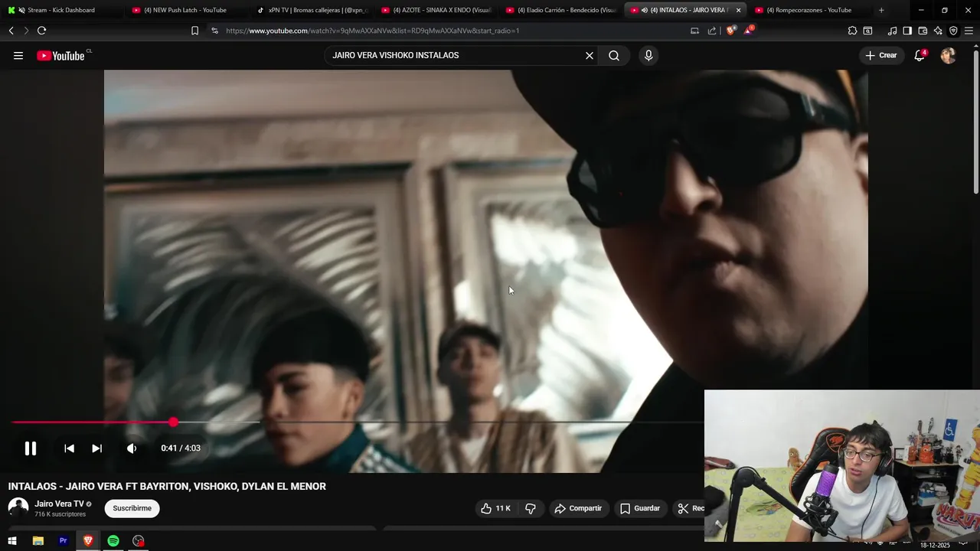980x551 pixels.
Task: Share the video via Compartir
Action: tap(579, 508)
